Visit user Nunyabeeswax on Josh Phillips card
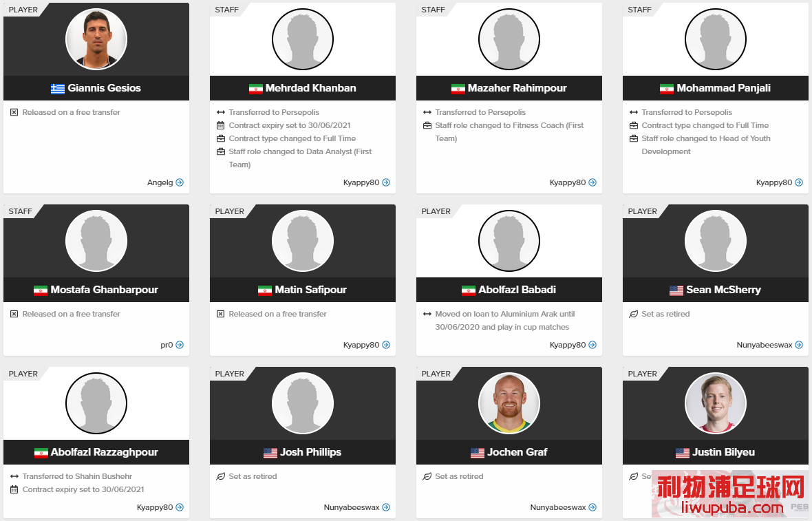This screenshot has width=812, height=521. 352,507
